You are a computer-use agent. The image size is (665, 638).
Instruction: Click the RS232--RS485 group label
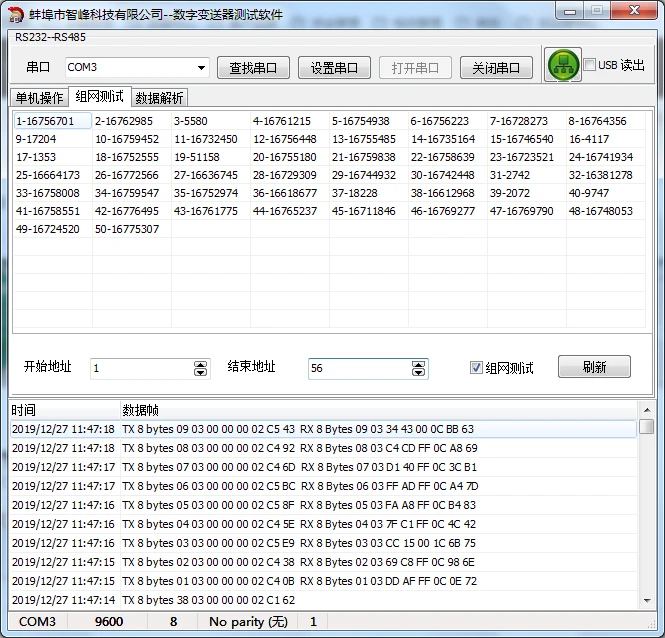[x=50, y=37]
